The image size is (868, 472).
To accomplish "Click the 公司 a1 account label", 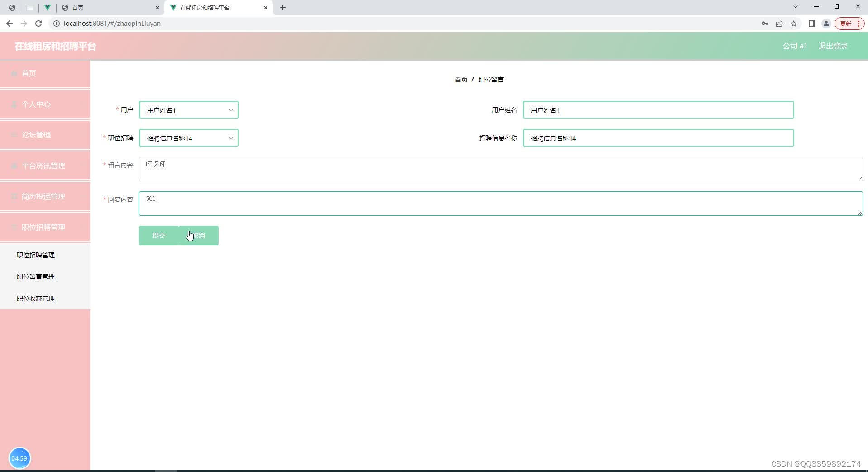I will pos(795,46).
